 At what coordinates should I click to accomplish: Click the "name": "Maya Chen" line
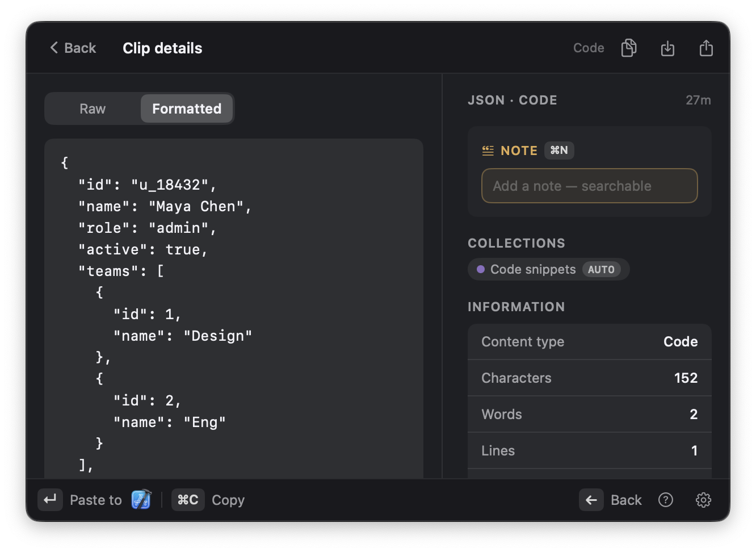[165, 207]
